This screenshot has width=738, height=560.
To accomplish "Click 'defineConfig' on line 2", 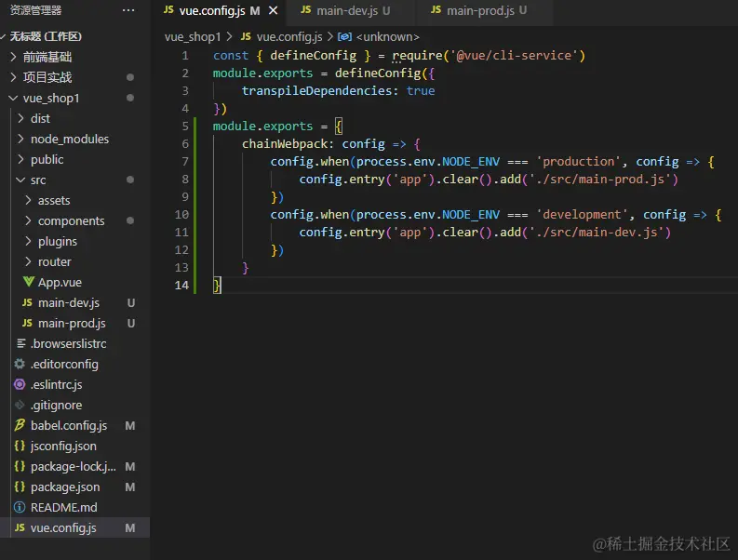I will coord(378,73).
